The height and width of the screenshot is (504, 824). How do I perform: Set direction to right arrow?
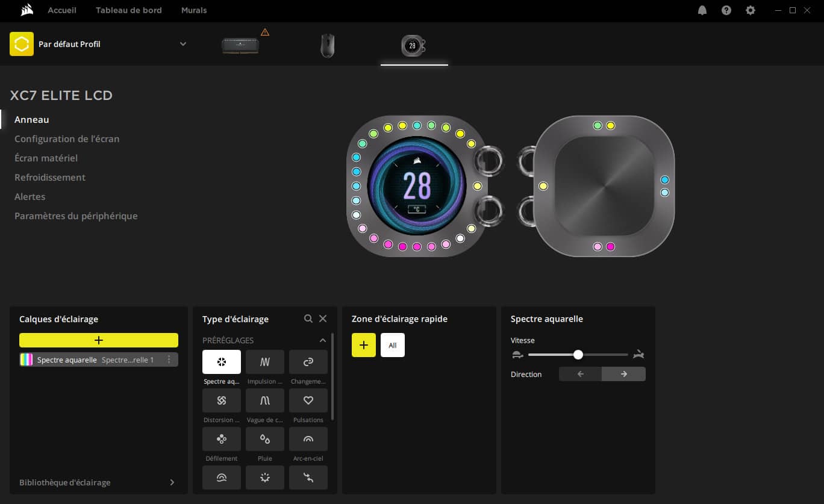[624, 374]
